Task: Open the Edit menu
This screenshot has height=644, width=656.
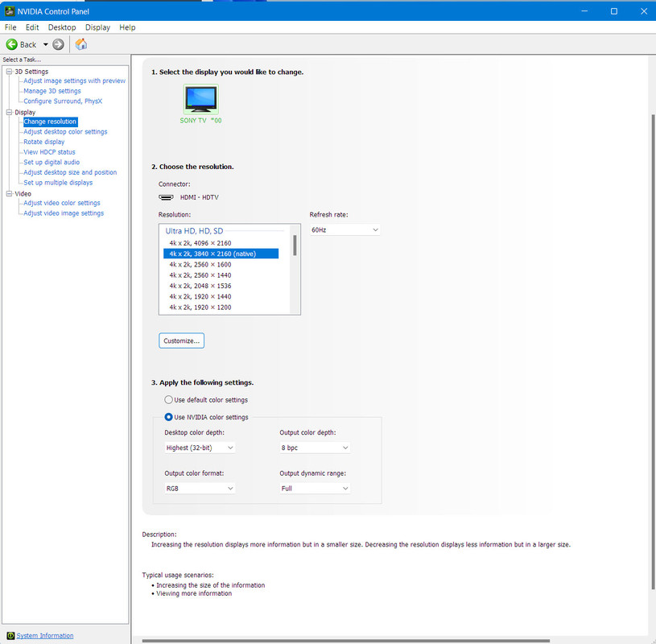Action: pyautogui.click(x=32, y=27)
